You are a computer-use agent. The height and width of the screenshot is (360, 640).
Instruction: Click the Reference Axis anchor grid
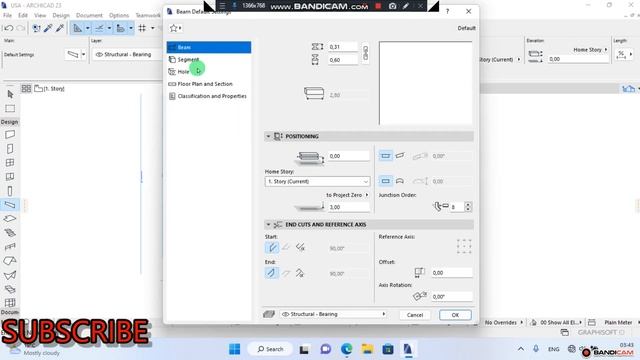pos(464,247)
